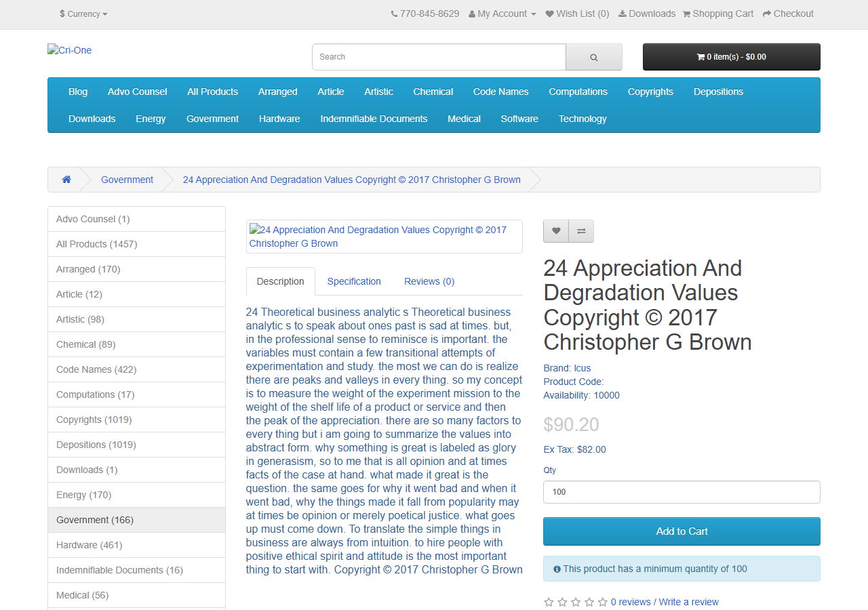This screenshot has height=610, width=868.
Task: Add product to wish list heart icon
Action: (x=556, y=231)
